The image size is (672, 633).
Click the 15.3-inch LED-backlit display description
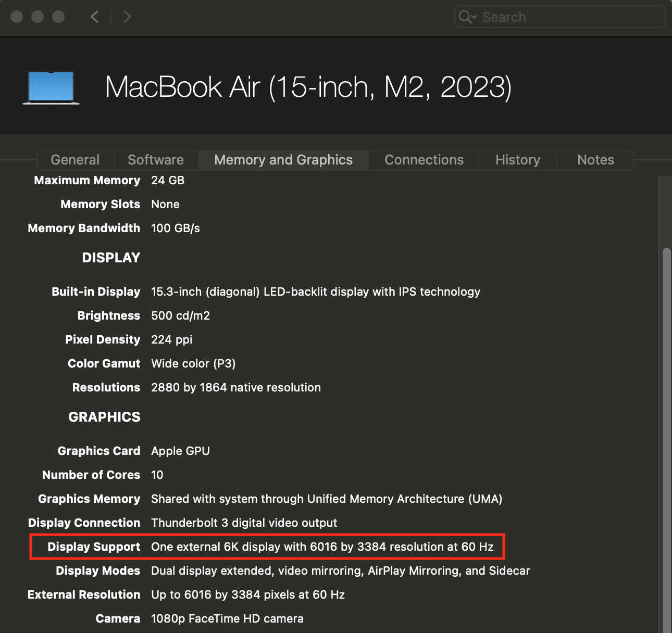click(x=316, y=292)
